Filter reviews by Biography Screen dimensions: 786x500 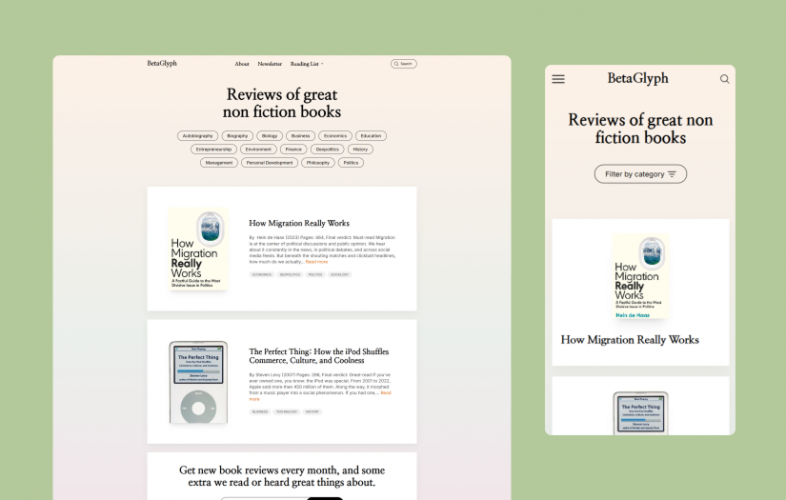(237, 136)
